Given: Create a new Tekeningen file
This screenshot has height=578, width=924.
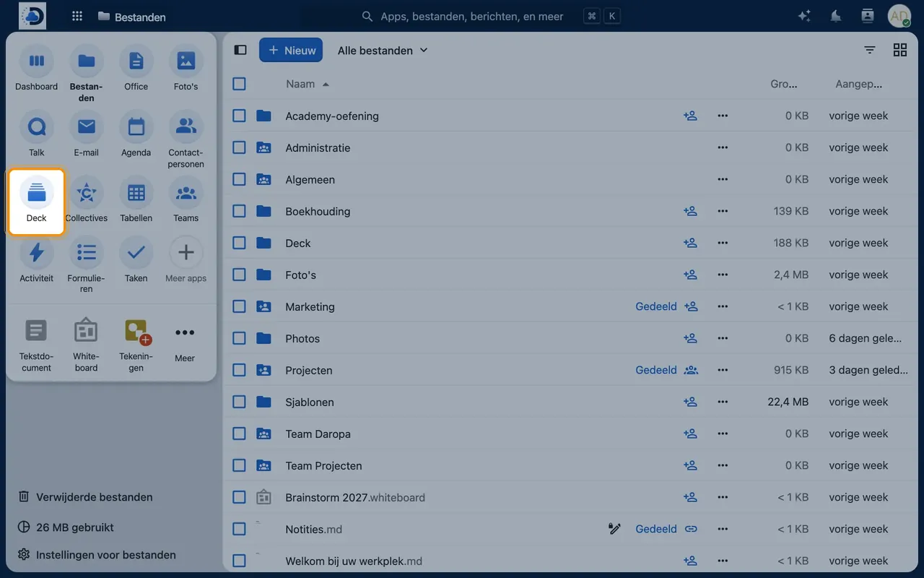Looking at the screenshot, I should [x=136, y=345].
